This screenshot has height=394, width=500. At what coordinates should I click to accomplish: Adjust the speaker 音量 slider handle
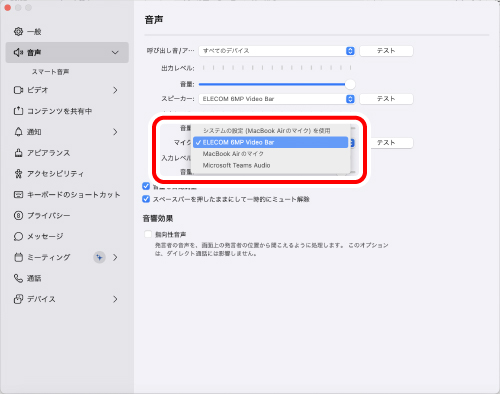click(350, 84)
